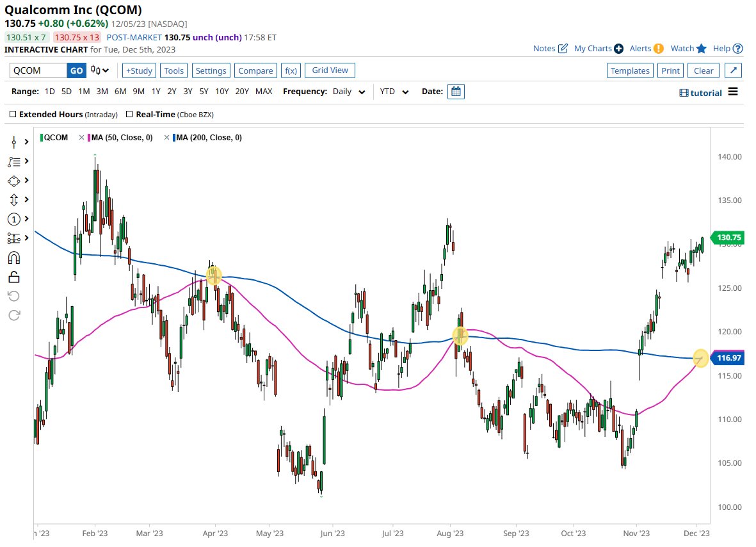Open the Daily frequency dropdown
Screen dimensions: 756x547
(x=349, y=92)
